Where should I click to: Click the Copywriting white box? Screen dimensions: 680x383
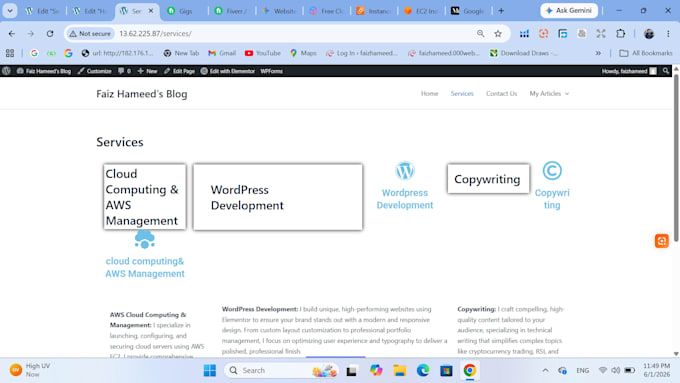pos(488,179)
